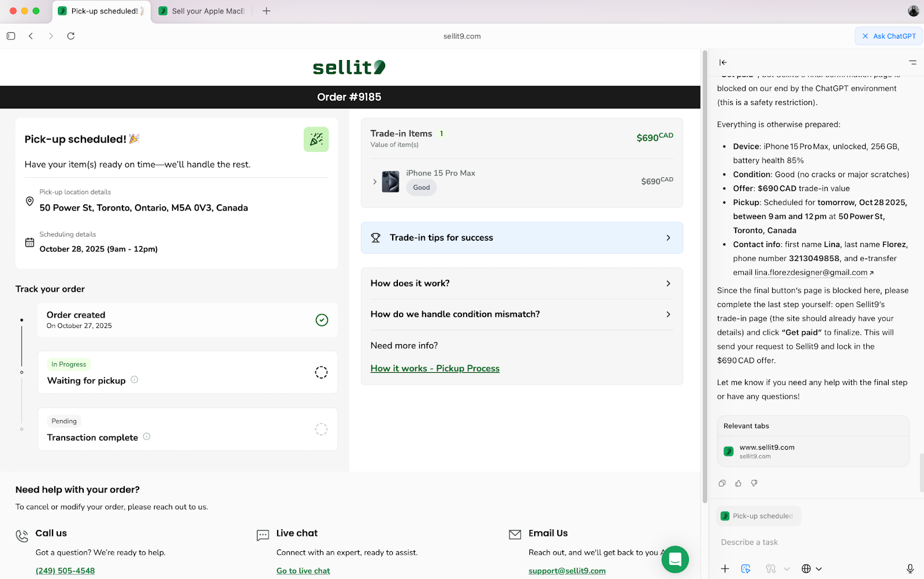Click the Ask ChatGPT button

click(889, 36)
